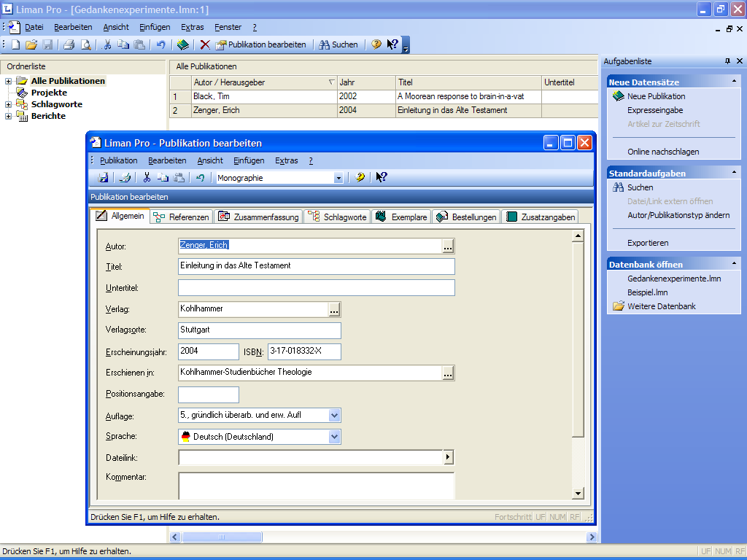747x560 pixels.
Task: Click the red X delete icon
Action: point(205,44)
